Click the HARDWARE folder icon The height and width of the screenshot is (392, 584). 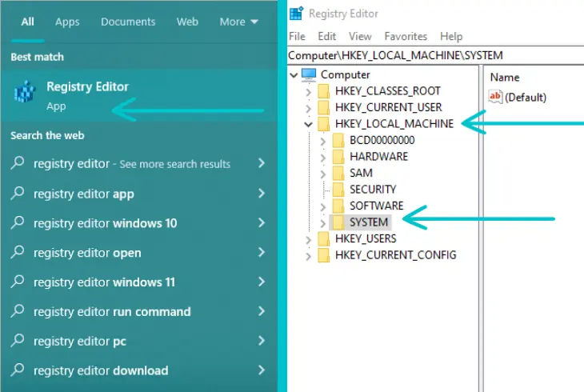[338, 157]
